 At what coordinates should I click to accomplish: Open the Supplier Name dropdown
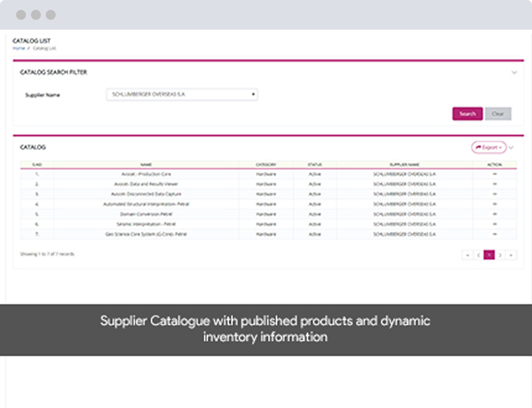pyautogui.click(x=182, y=94)
